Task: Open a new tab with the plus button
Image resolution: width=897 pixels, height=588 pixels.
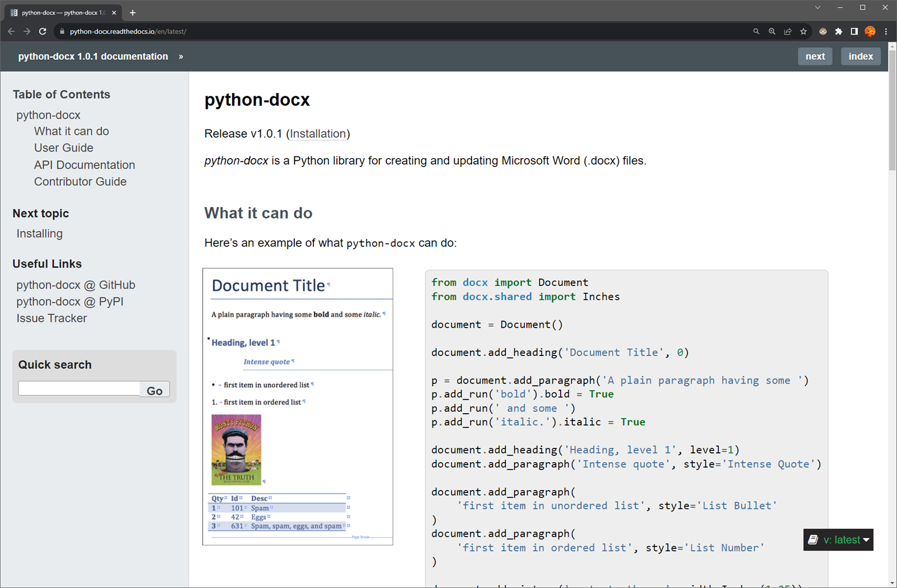Action: (133, 12)
